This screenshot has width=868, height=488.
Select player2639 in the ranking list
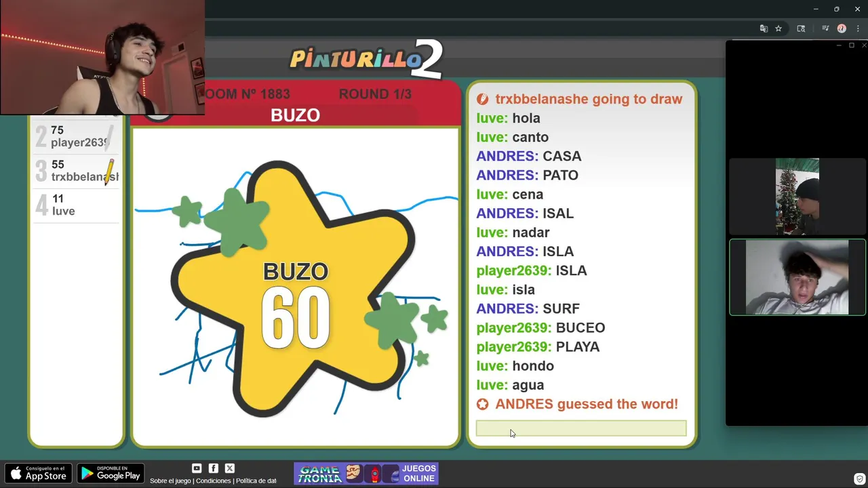pyautogui.click(x=76, y=136)
